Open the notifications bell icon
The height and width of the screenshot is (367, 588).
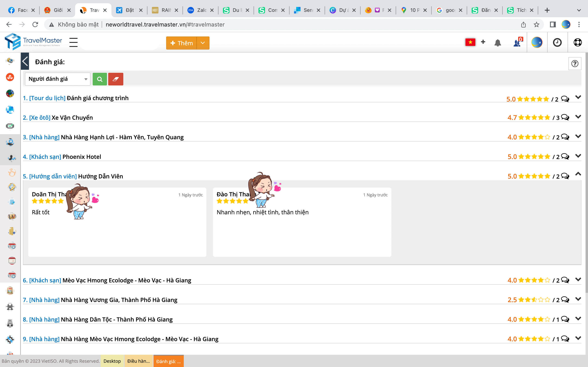pos(497,43)
